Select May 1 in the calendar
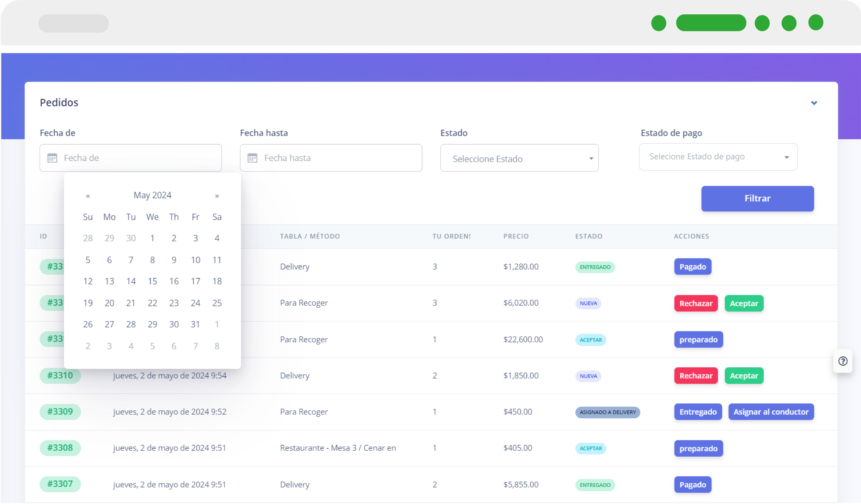 point(152,238)
